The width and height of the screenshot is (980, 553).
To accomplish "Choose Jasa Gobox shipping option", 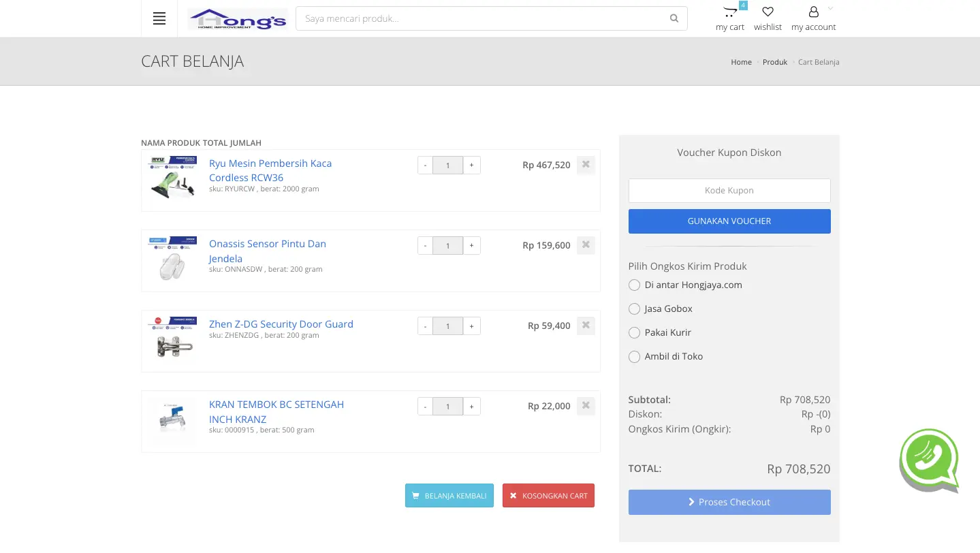I will tap(634, 309).
